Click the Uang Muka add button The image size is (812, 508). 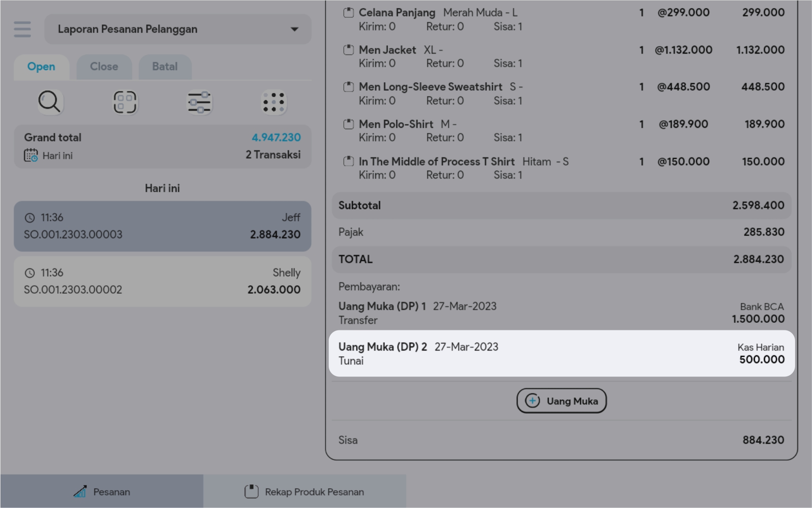click(561, 401)
